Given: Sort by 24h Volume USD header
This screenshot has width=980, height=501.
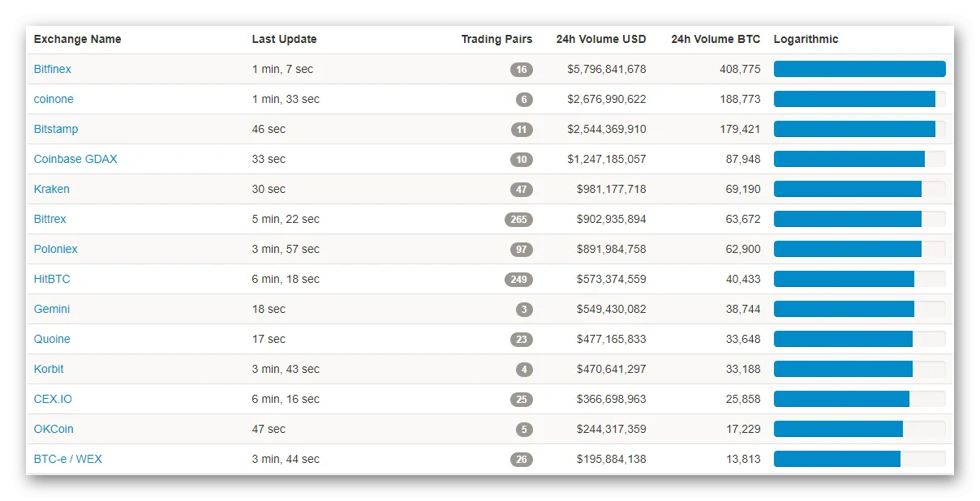Looking at the screenshot, I should (x=600, y=39).
